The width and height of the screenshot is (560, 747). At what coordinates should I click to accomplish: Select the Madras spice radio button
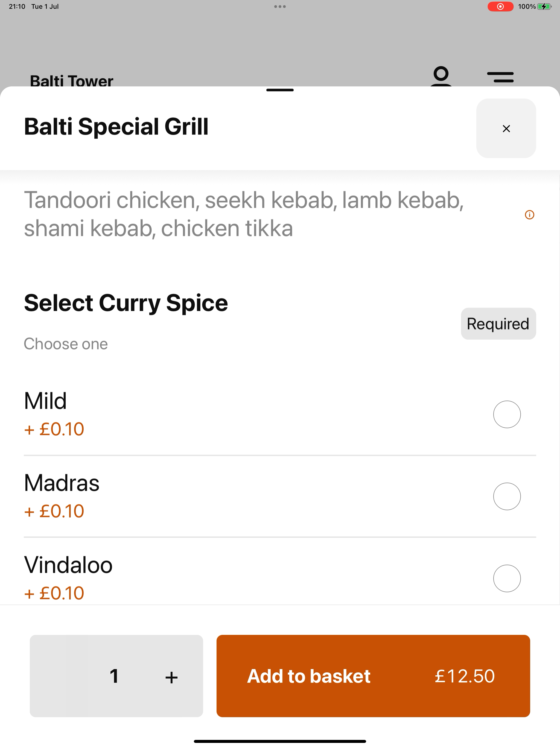click(x=507, y=497)
